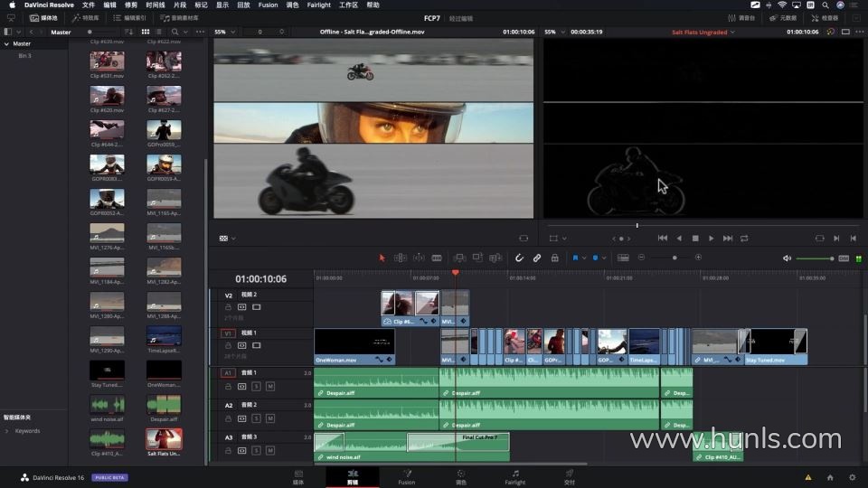The image size is (868, 488).
Task: Select the arrow selection tool in timeline toolbar
Action: tap(382, 258)
